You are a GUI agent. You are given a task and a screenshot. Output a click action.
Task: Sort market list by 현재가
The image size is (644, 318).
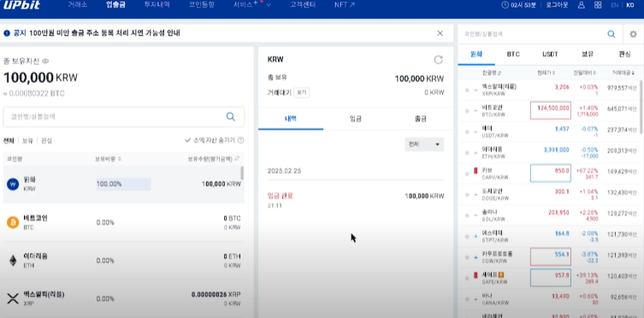point(546,73)
